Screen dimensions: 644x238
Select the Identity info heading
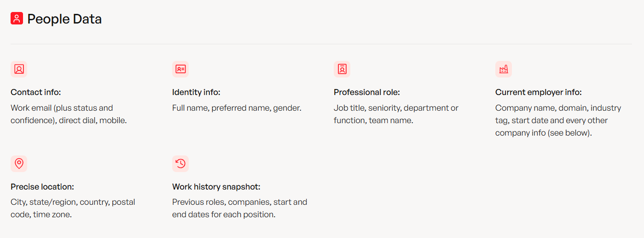[196, 92]
